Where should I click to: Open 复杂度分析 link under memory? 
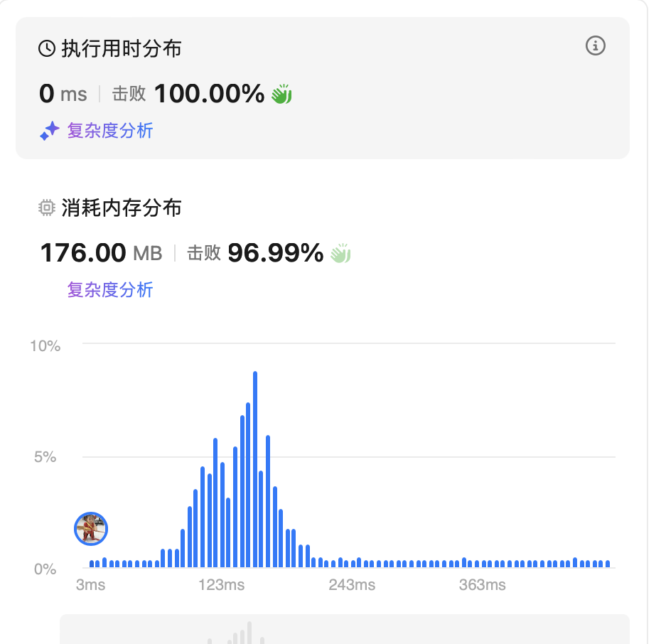point(110,290)
